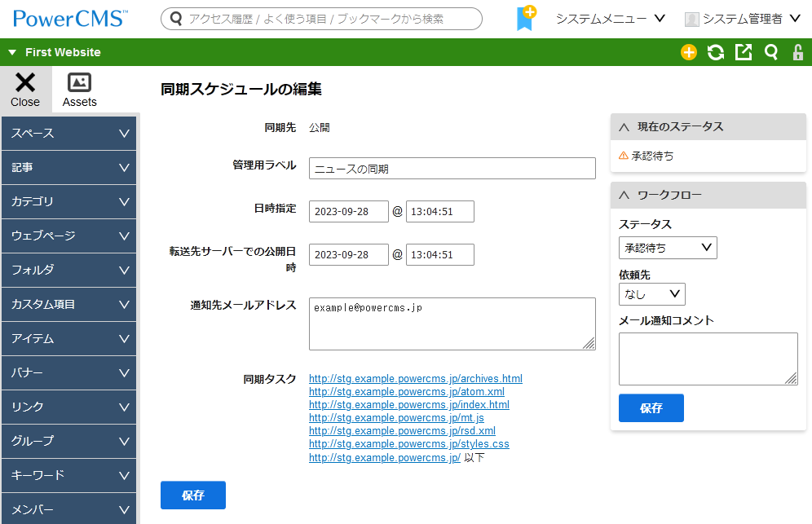
Task: Expand the カスタム項目 sidebar menu
Action: [68, 304]
